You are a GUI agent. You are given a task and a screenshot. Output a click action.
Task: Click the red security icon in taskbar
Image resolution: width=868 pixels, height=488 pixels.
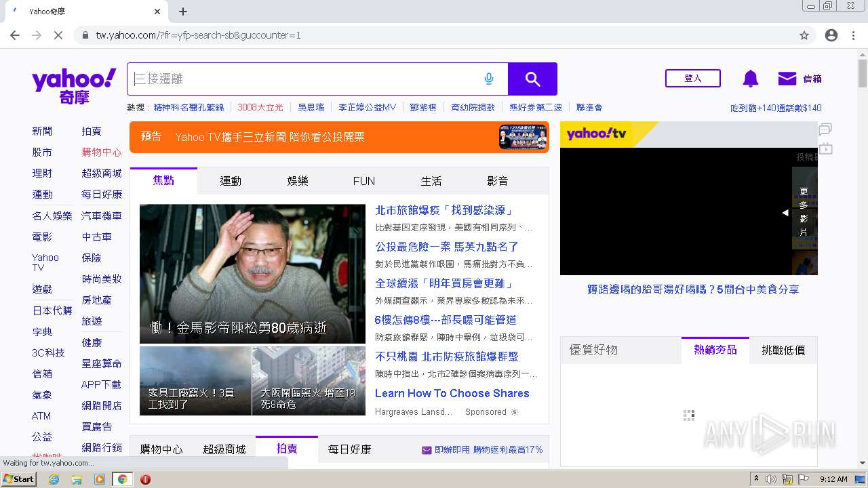pos(145,479)
